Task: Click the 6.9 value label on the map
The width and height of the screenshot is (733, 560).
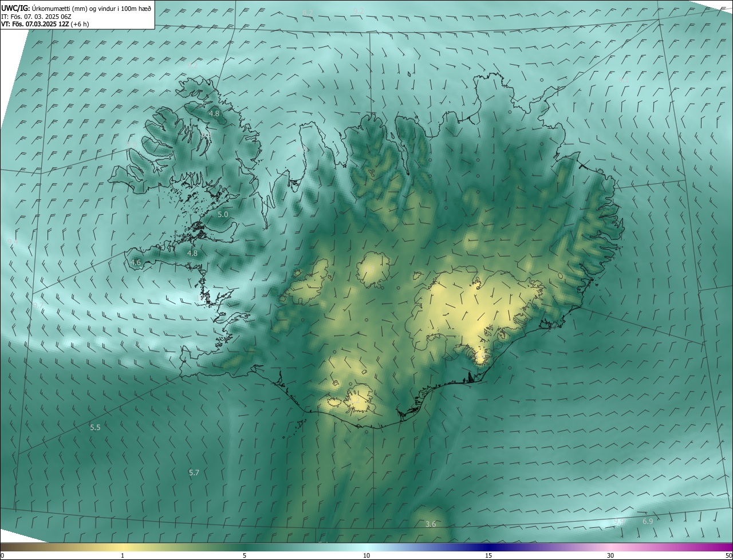Action: click(x=648, y=521)
